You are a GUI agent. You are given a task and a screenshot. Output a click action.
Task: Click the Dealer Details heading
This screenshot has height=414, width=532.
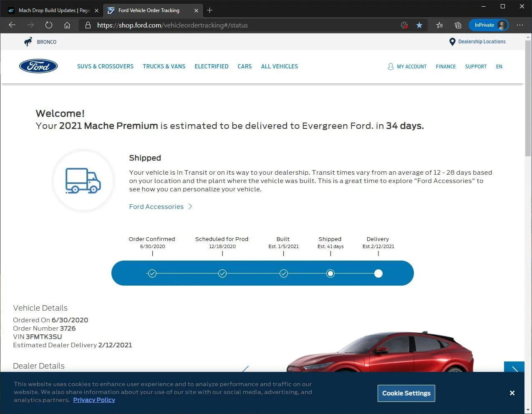pos(39,366)
